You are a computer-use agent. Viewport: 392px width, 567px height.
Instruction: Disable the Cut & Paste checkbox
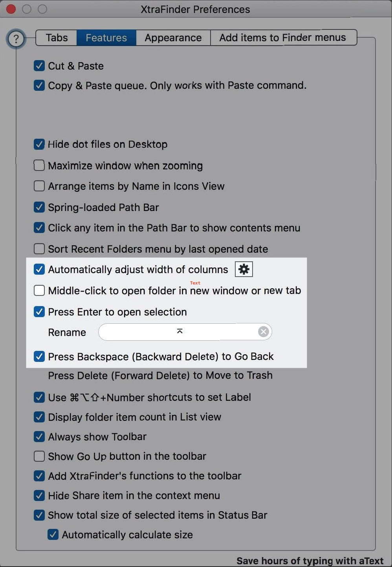coord(39,66)
